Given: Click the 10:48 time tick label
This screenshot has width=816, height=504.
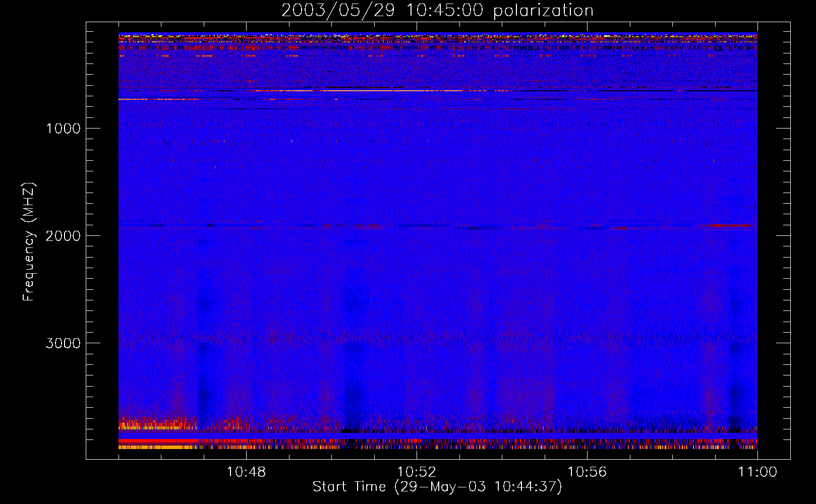Looking at the screenshot, I should pyautogui.click(x=246, y=472).
